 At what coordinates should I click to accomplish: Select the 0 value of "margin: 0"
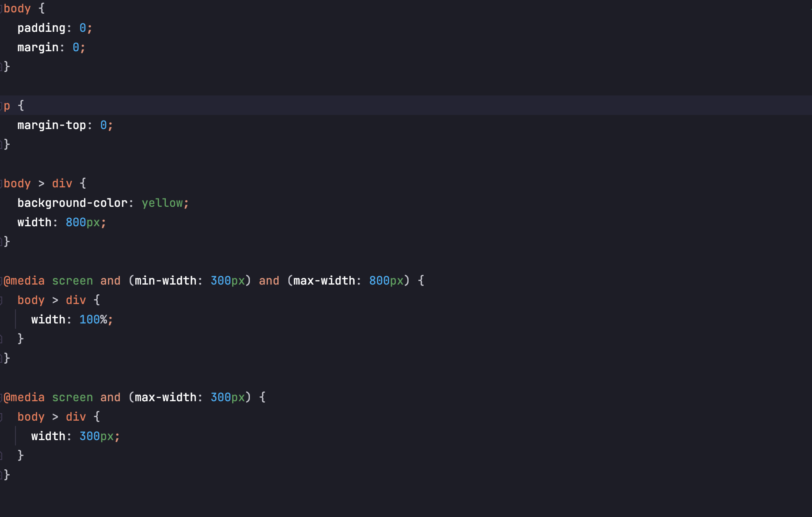pos(76,48)
